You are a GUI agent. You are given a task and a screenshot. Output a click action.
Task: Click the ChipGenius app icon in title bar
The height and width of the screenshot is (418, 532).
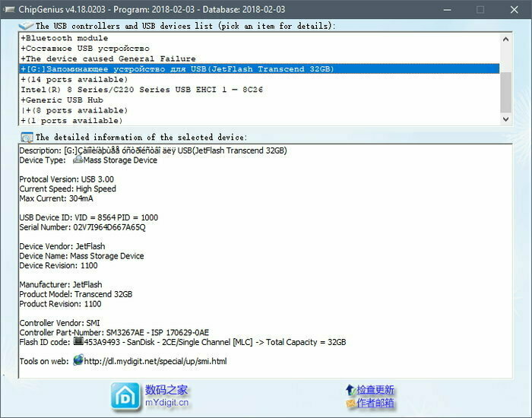pos(9,9)
